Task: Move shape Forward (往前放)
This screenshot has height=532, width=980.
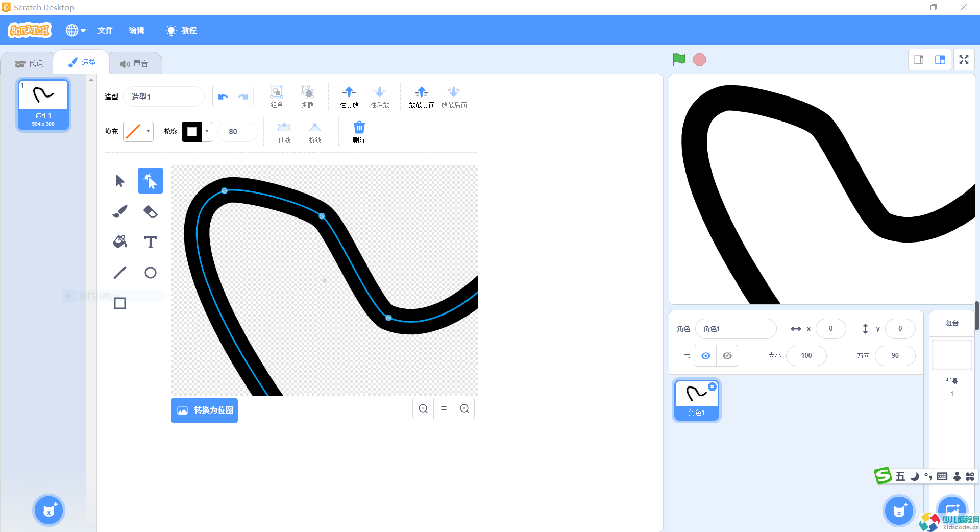Action: point(349,96)
